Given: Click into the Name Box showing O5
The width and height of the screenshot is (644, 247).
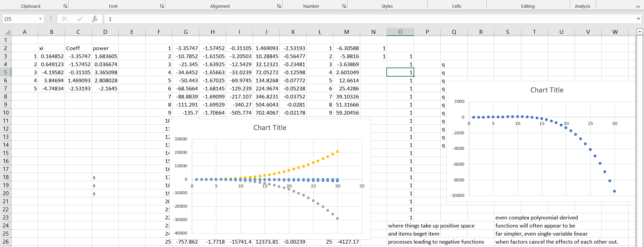Looking at the screenshot, I should tap(20, 19).
